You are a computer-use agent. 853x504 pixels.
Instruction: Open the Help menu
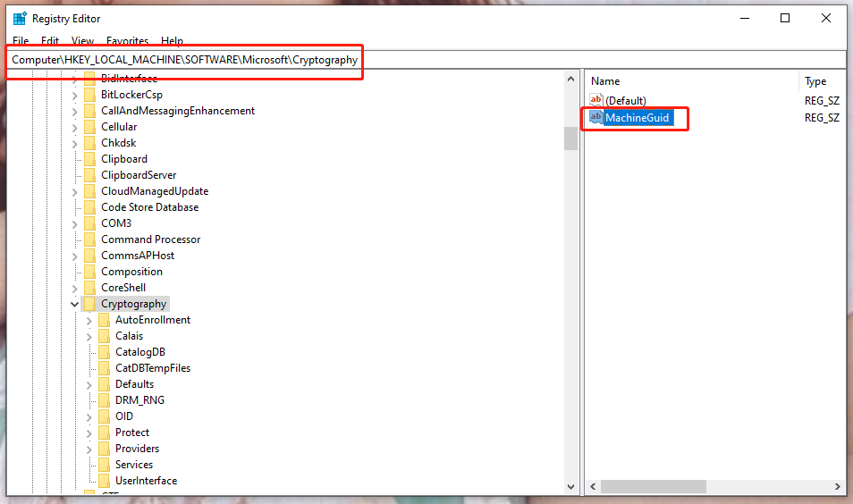coord(172,41)
